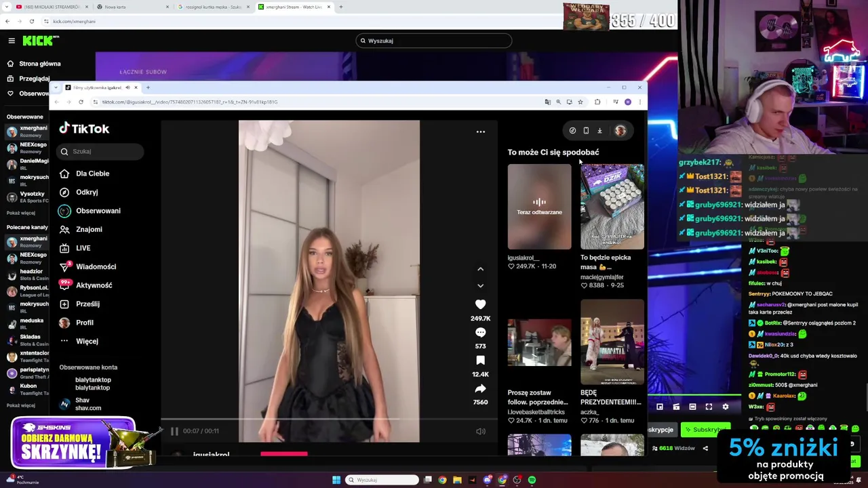Open bialytanktop followed account
Screen dimensions: 868x488
[x=93, y=384]
